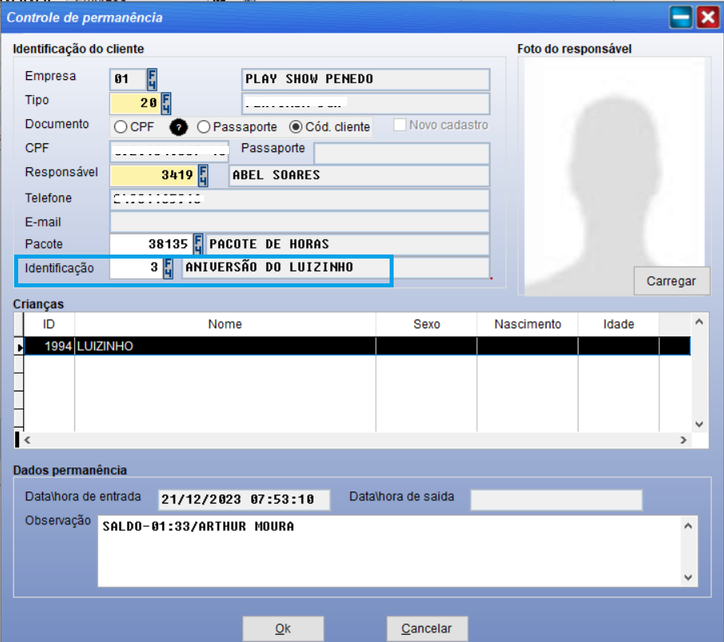Open the F4 lookup next to Responsável

point(203,176)
